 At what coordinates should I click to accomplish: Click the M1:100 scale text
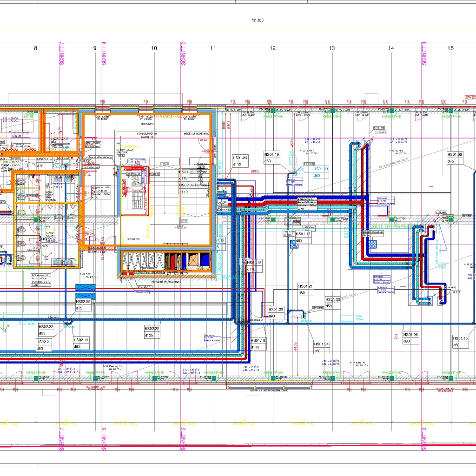coord(258,20)
